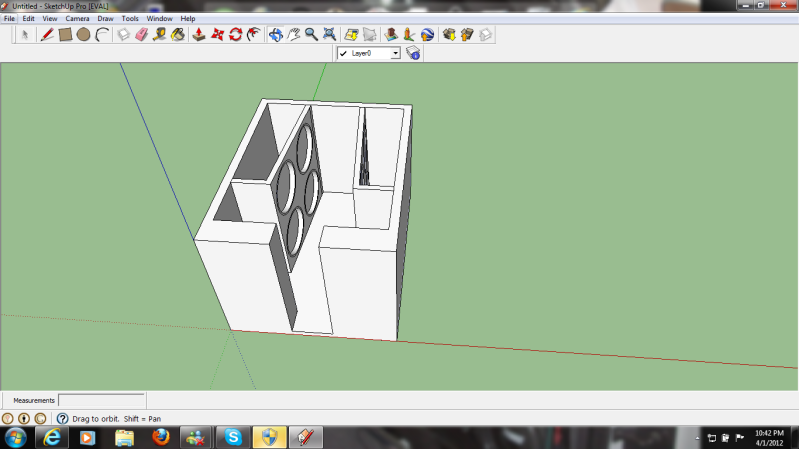Click the Zoom Extents tool
This screenshot has height=449, width=799.
tap(330, 35)
